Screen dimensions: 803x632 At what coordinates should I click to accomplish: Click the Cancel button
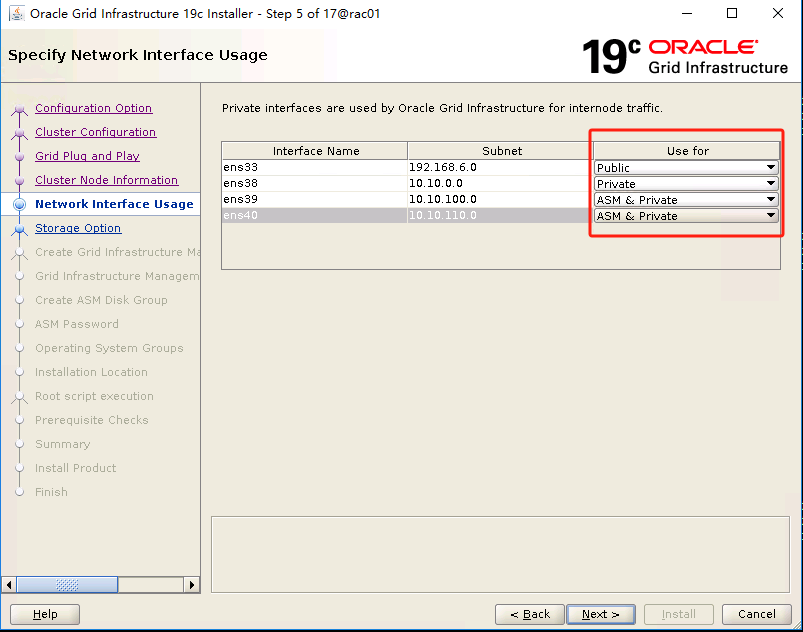tap(756, 614)
